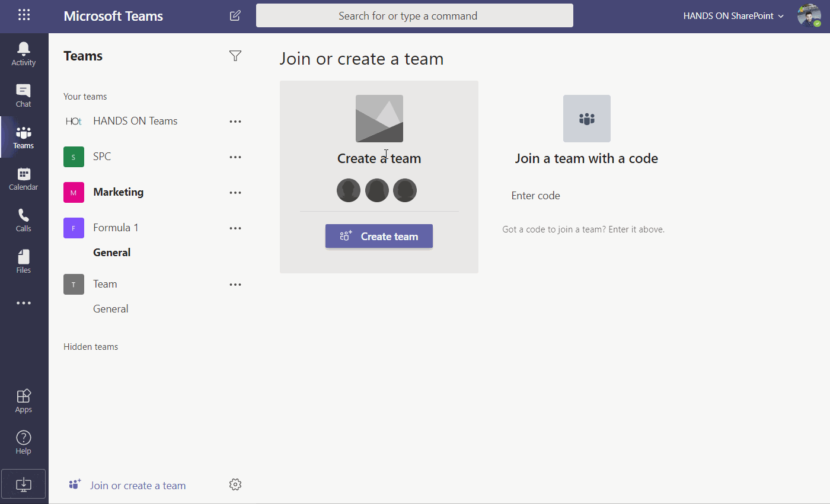
Task: Expand the HANDS ON SharePoint organization dropdown
Action: point(733,16)
